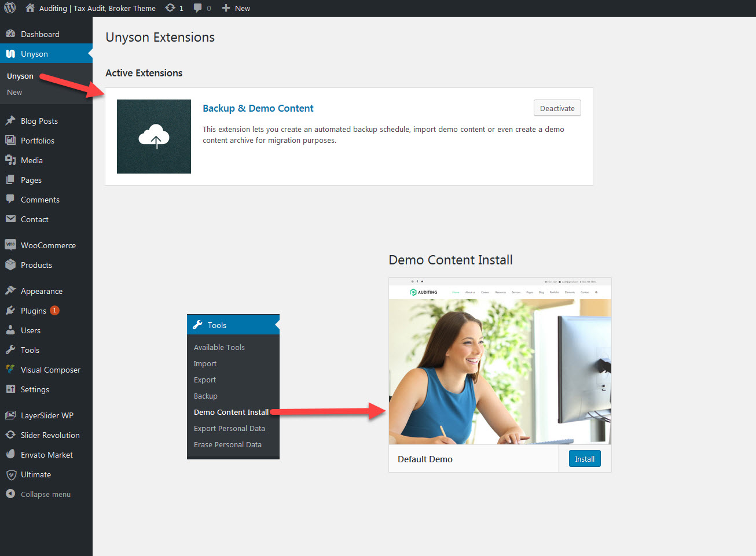Click the WooCommerce icon in the sidebar
756x556 pixels.
point(10,245)
